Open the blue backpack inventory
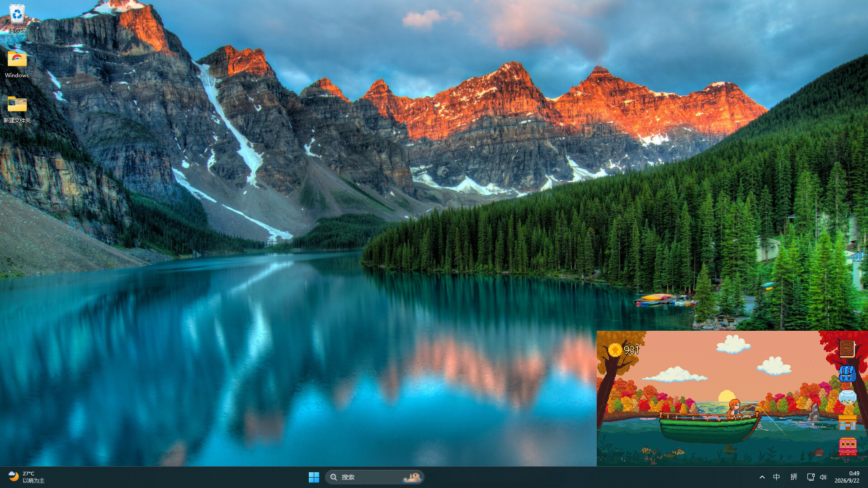 (847, 373)
